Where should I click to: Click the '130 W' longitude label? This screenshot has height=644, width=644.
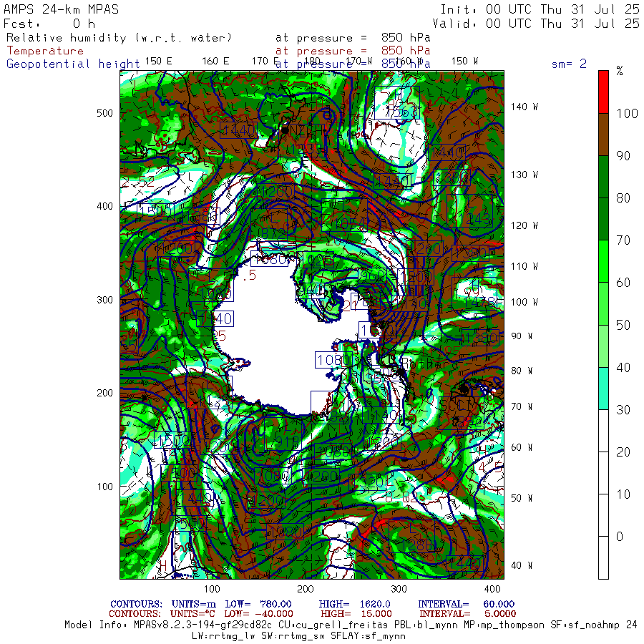(525, 175)
